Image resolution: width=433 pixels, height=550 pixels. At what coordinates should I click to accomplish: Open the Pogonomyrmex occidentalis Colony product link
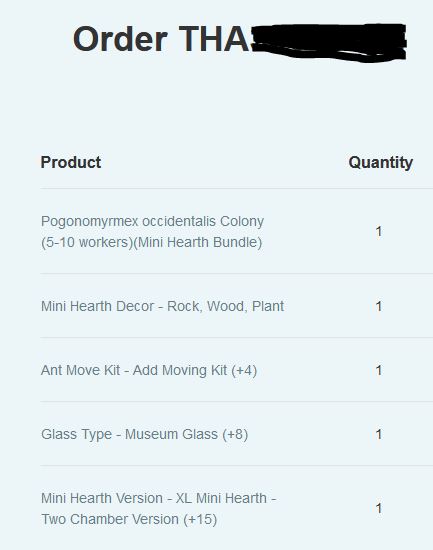(x=152, y=232)
